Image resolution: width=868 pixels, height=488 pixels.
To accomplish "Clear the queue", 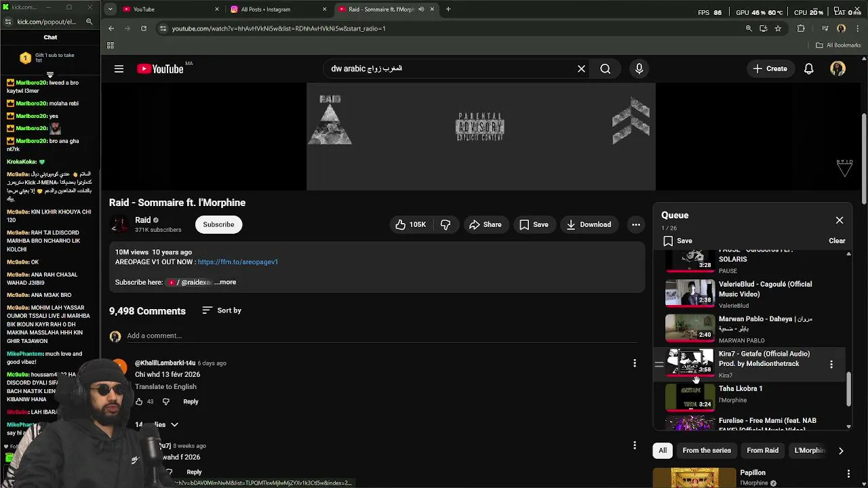I will [x=837, y=241].
